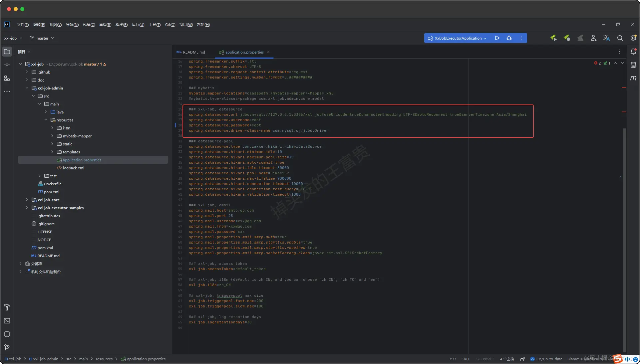This screenshot has width=640, height=364.
Task: Open the Maven tool window
Action: coord(633,78)
